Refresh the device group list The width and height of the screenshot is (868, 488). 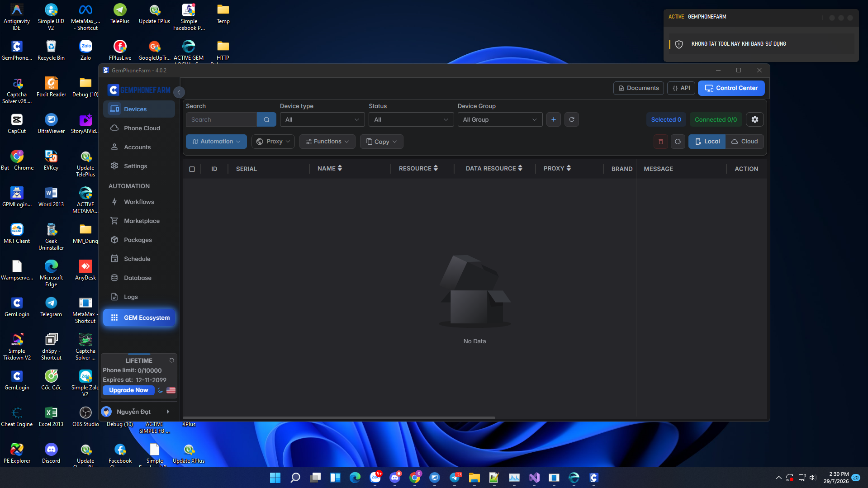(572, 119)
